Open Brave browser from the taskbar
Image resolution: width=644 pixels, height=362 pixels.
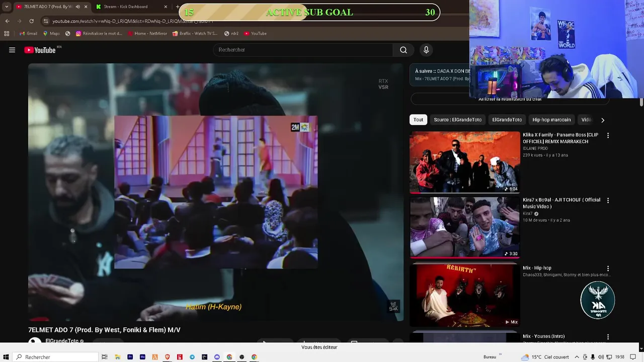[x=167, y=357]
